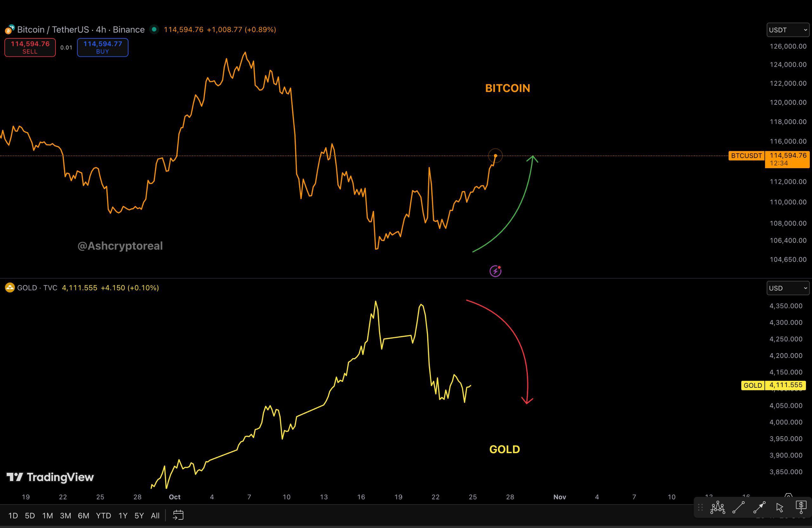
Task: Set the time range to 1Y
Action: 123,515
